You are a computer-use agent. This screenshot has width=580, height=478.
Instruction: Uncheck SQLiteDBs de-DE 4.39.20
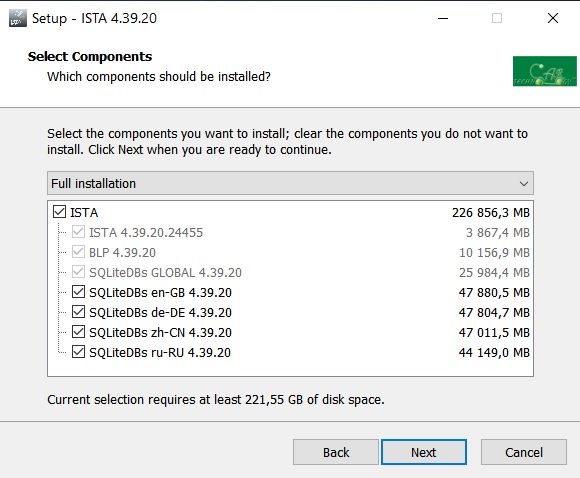[x=78, y=312]
